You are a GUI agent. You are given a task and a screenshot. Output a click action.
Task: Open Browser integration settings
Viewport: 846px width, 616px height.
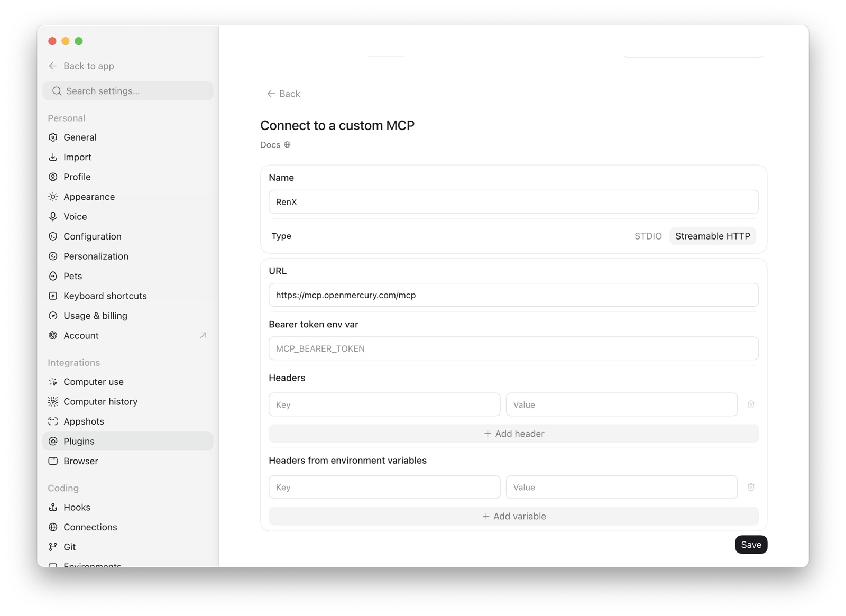[128, 461]
